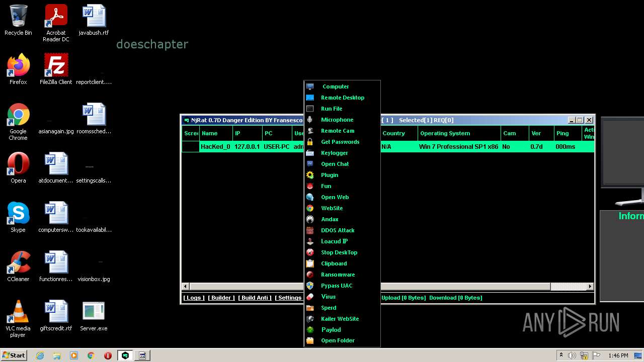
Task: Click the gear icon beside Plugin
Action: tap(310, 175)
